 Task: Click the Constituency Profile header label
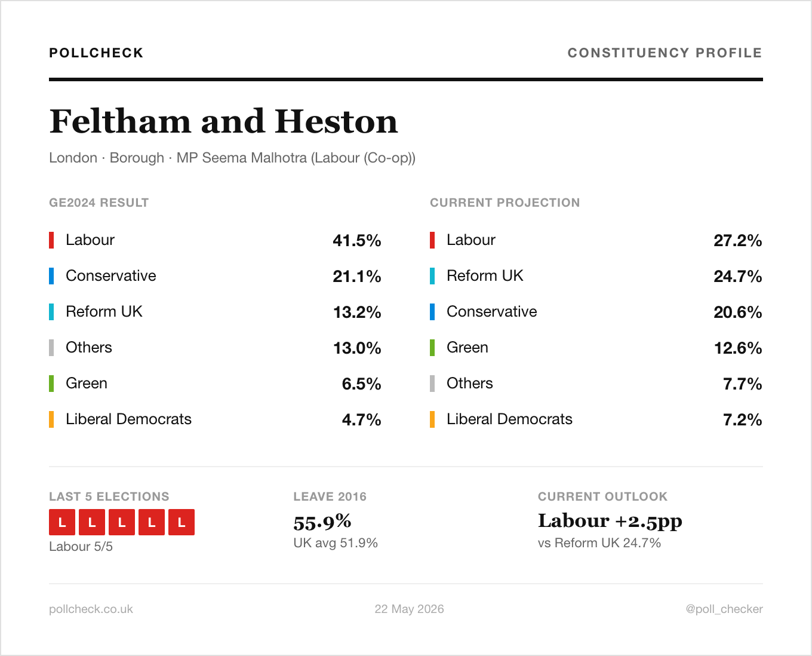pyautogui.click(x=665, y=53)
